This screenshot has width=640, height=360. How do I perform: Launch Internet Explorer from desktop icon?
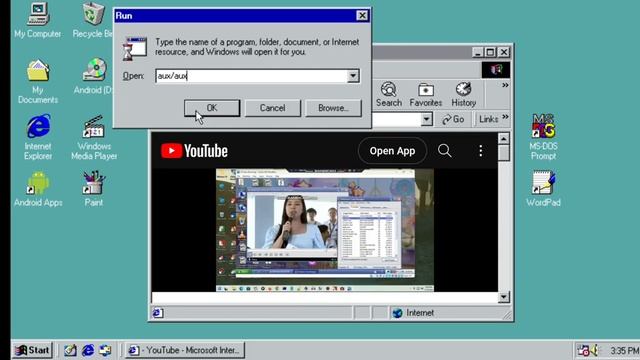tap(38, 137)
